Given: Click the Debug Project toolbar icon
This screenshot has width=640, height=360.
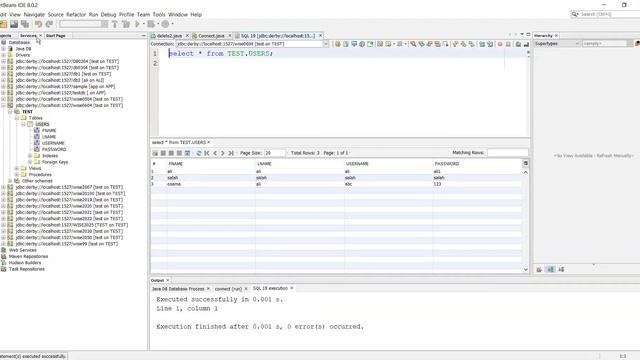Looking at the screenshot, I should 151,24.
